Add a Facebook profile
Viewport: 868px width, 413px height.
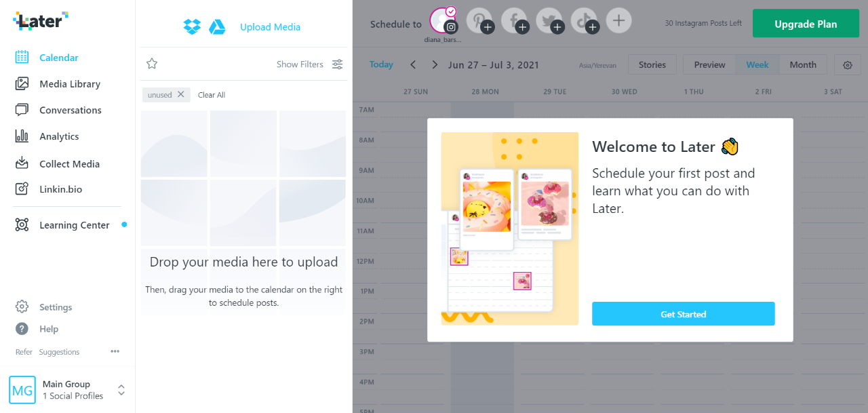tap(514, 20)
